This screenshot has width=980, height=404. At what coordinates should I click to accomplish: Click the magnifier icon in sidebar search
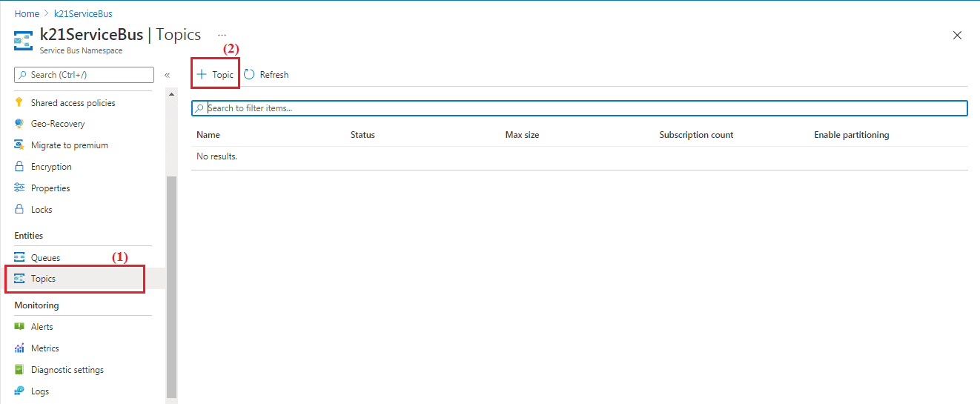(22, 75)
